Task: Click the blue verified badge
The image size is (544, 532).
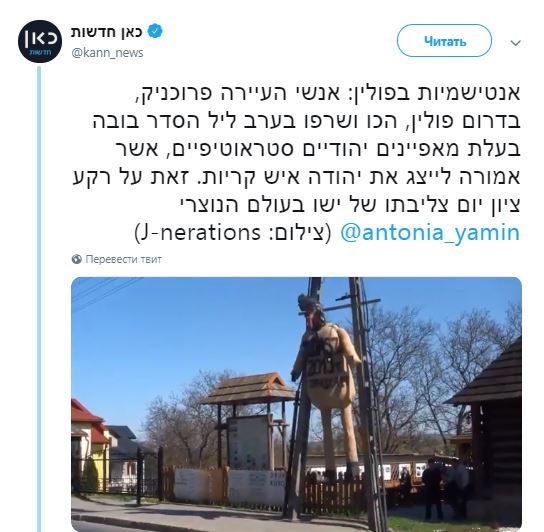Action: click(x=155, y=31)
